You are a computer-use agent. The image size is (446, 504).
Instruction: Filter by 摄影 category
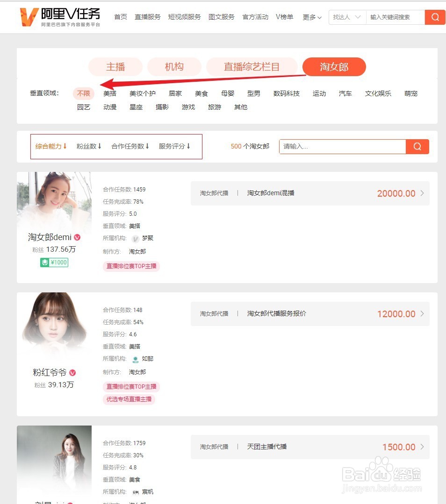(x=162, y=107)
